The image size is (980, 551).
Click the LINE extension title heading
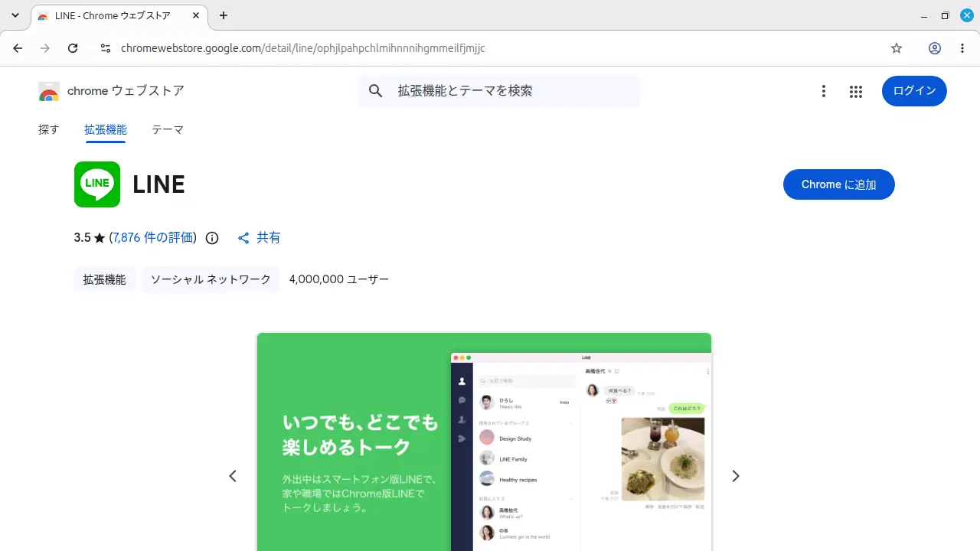click(x=158, y=184)
